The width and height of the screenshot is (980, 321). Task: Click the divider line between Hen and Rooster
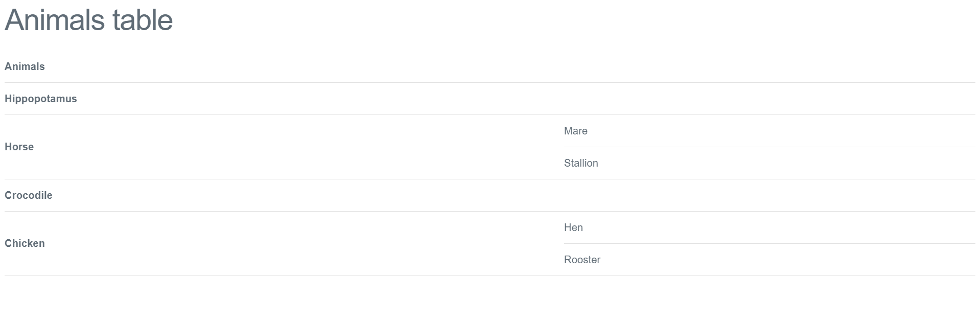pyautogui.click(x=769, y=243)
